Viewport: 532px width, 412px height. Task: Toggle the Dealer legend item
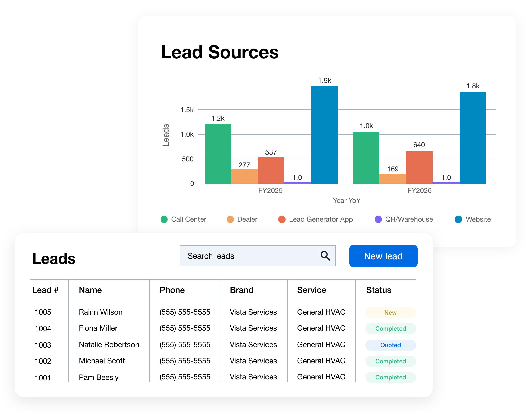click(x=242, y=219)
